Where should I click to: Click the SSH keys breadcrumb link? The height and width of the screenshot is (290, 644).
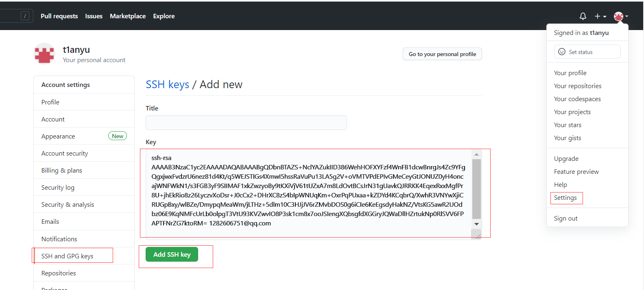(167, 84)
